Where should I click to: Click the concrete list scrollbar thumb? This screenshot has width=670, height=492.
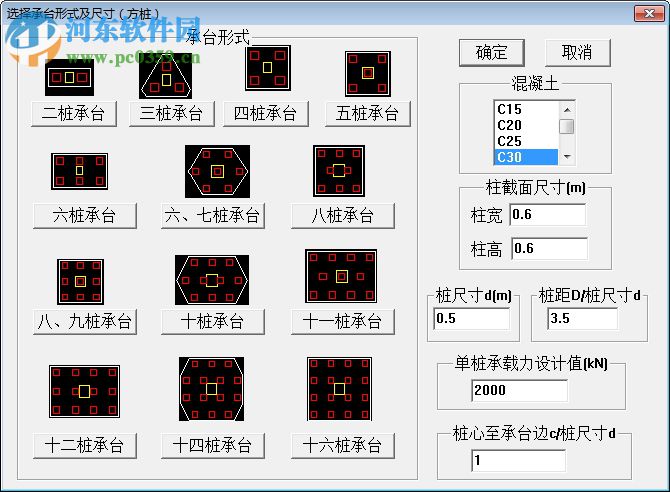(x=567, y=127)
